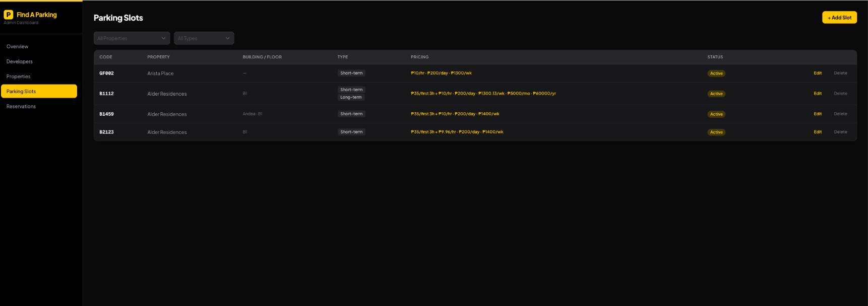
Task: Select slot code B1459
Action: point(106,114)
